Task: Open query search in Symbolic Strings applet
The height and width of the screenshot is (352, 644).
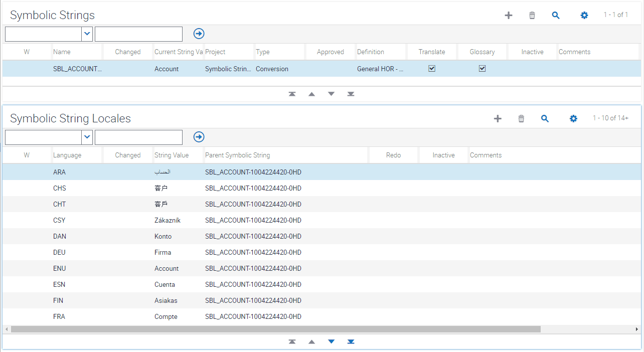Action: click(x=556, y=15)
